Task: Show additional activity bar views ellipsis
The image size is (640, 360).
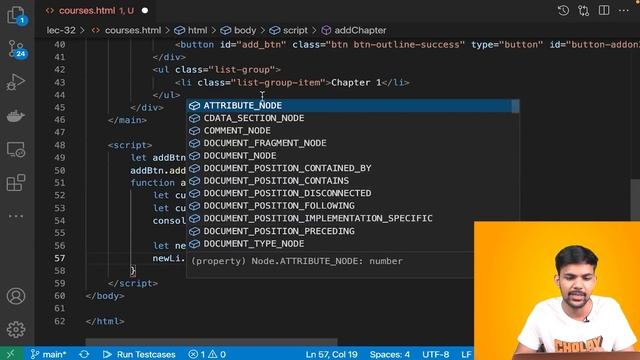Action: pos(16,216)
